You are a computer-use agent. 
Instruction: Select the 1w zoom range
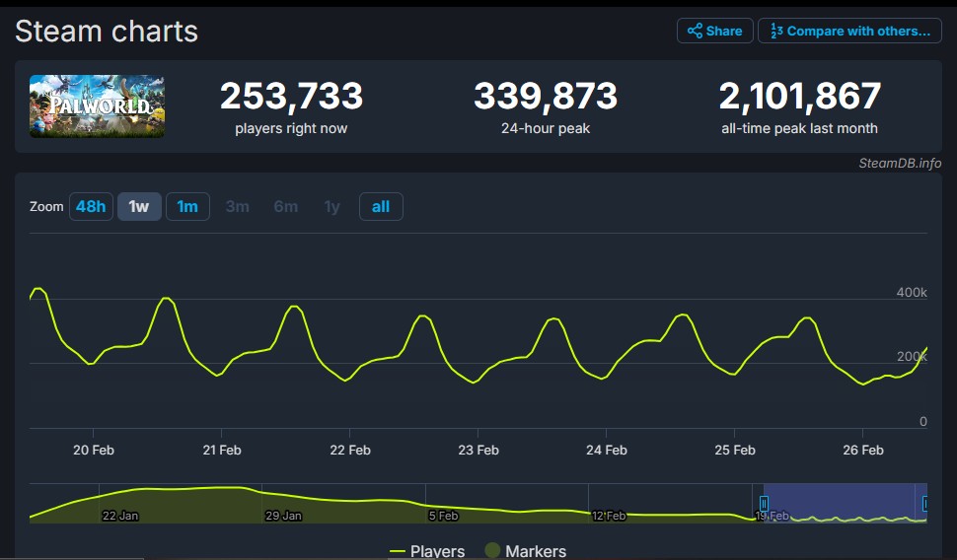click(139, 206)
